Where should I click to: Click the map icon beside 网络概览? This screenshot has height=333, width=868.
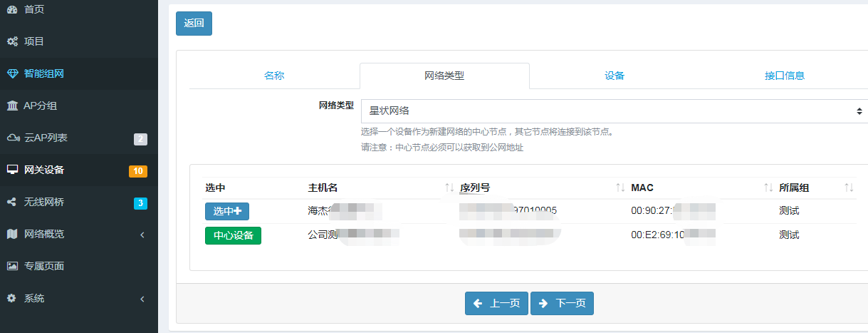12,234
